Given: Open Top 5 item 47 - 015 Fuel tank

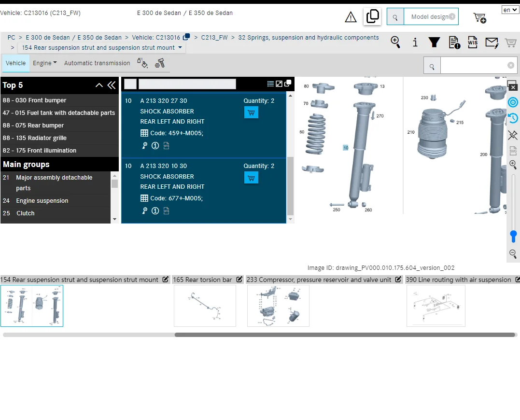Looking at the screenshot, I should 60,113.
